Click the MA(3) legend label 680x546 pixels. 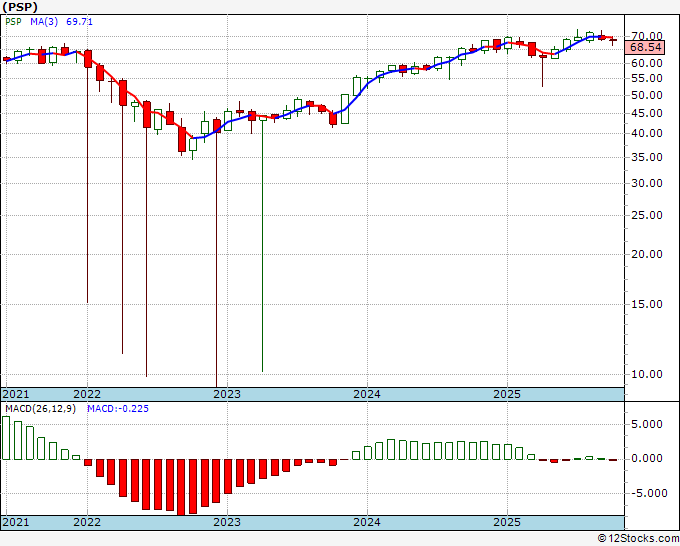[x=44, y=22]
